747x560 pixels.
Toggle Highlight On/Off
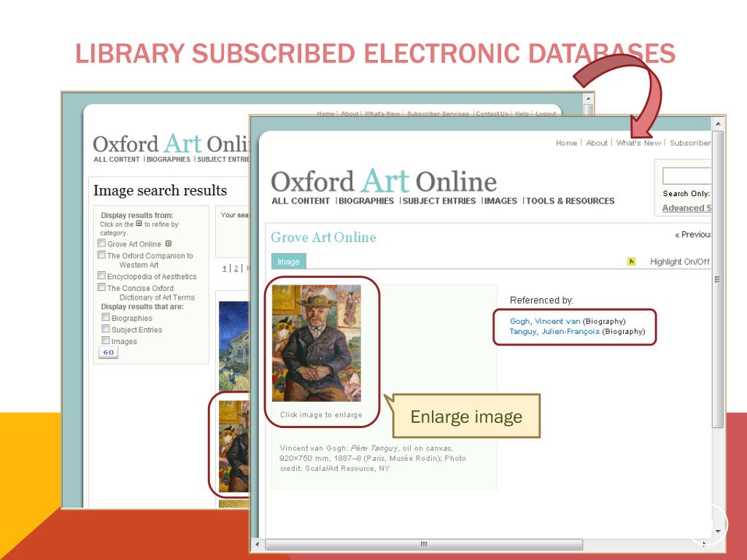[x=680, y=262]
